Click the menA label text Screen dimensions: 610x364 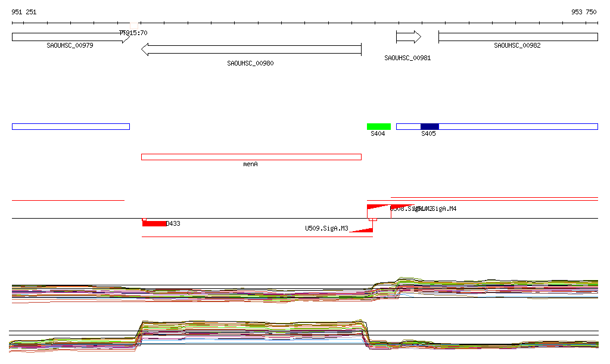[x=251, y=164]
